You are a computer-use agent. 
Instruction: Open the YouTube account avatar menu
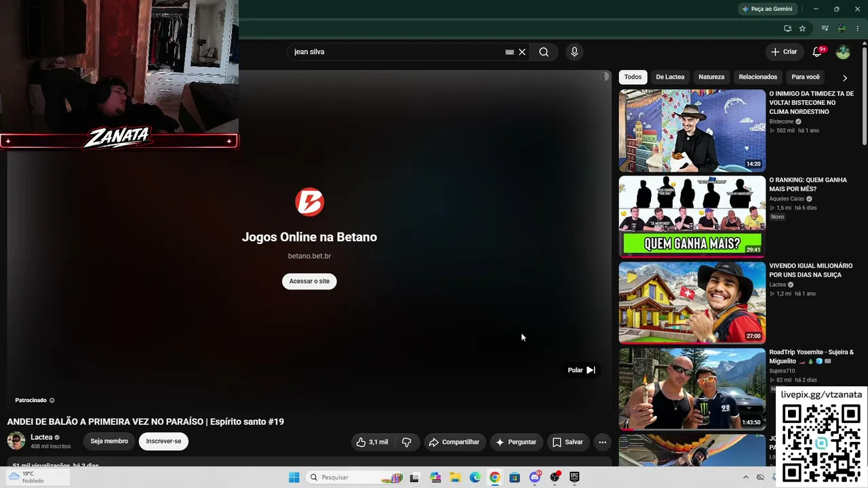(x=843, y=52)
